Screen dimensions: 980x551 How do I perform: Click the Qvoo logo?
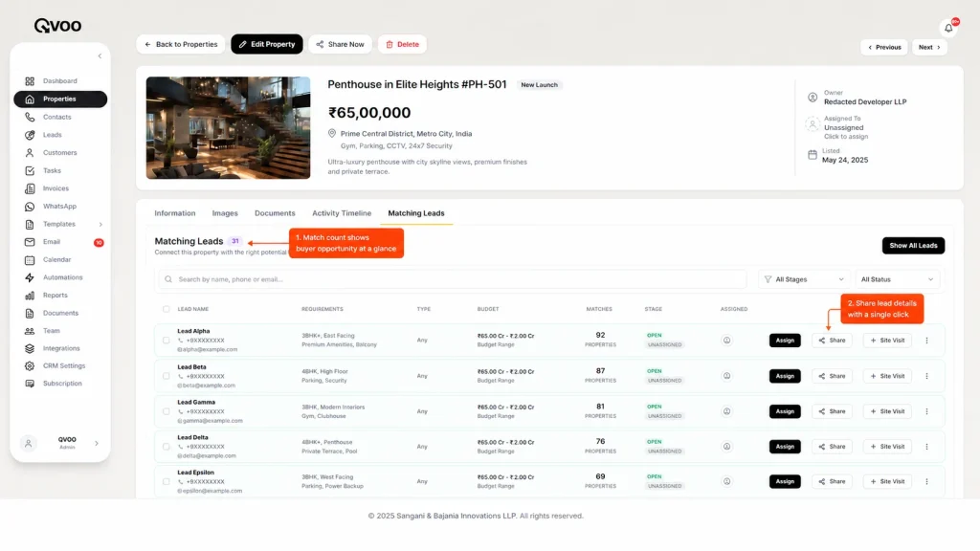click(x=57, y=26)
